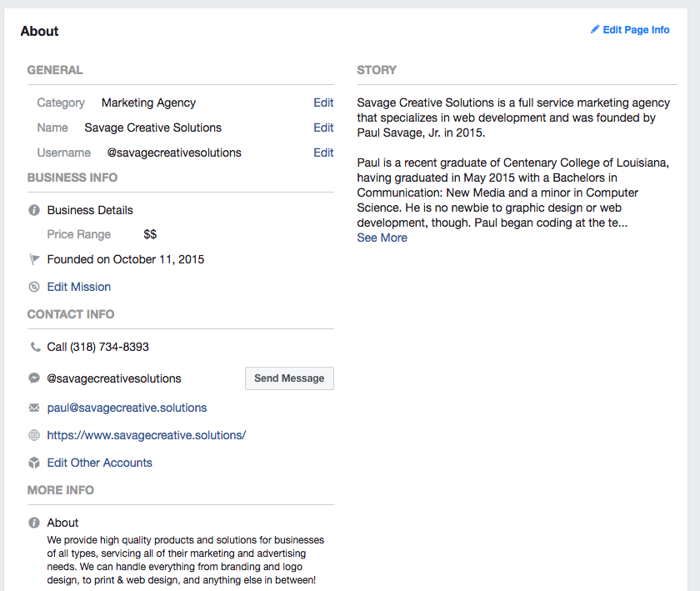Edit the Category field
The image size is (700, 591).
[x=323, y=103]
